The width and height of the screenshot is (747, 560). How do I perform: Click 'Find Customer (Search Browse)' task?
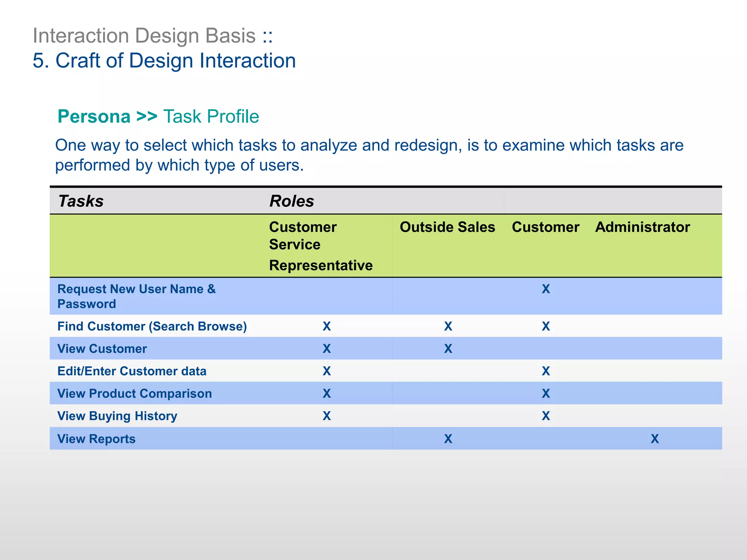click(x=152, y=326)
